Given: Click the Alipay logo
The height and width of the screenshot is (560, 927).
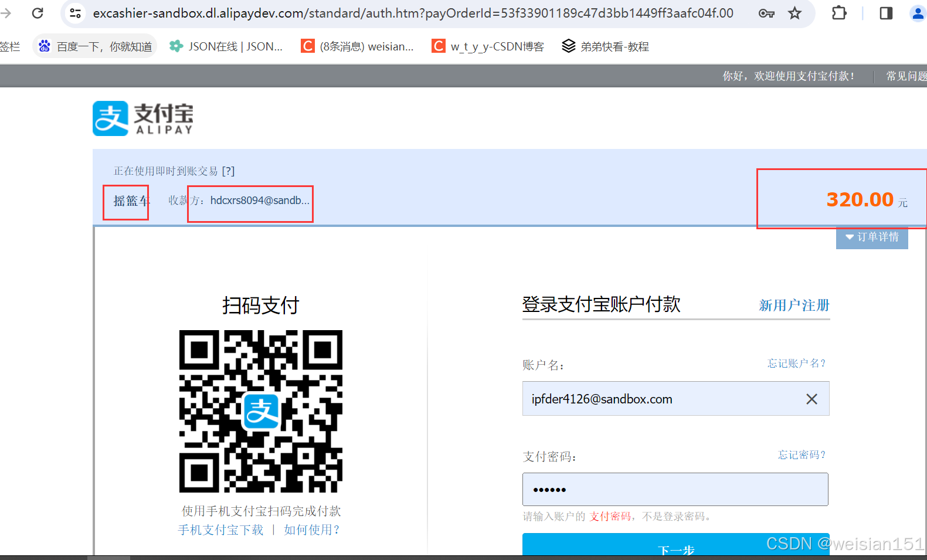Looking at the screenshot, I should [143, 118].
